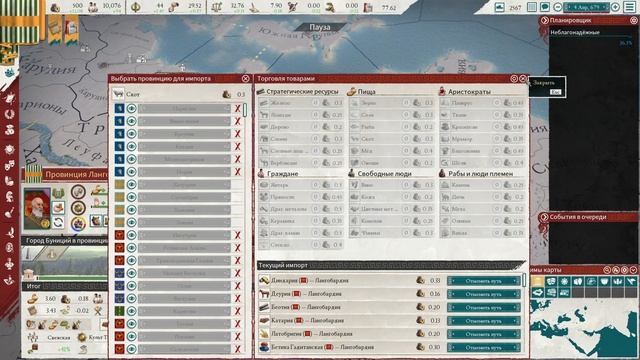Click the magnifier icon in map modes header
This screenshot has width=640, height=360.
coord(607,270)
